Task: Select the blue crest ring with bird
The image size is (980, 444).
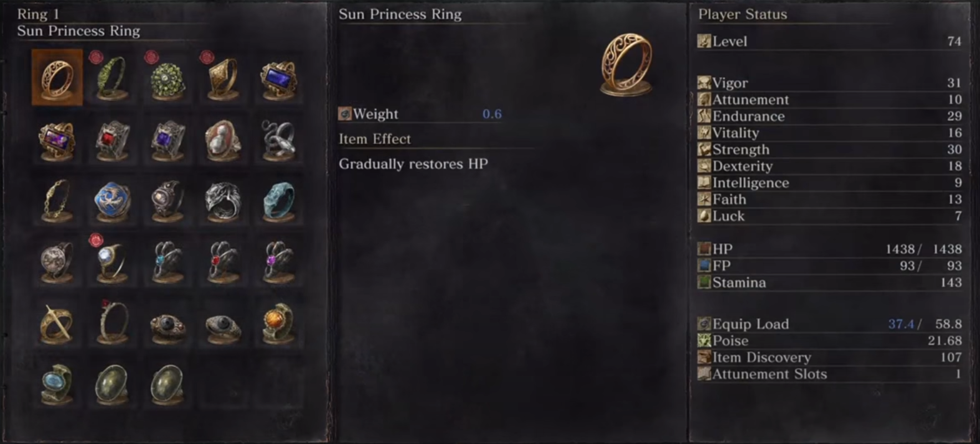Action: 113,201
